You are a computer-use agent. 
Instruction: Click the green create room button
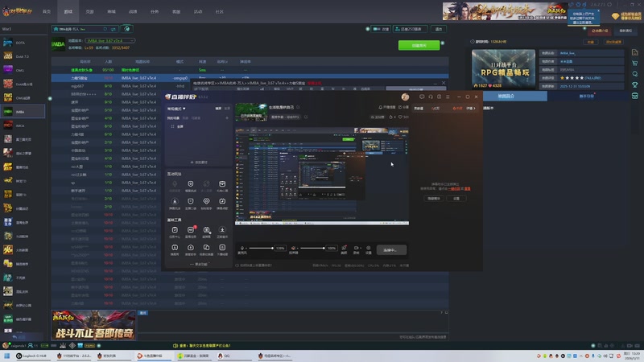click(x=419, y=45)
